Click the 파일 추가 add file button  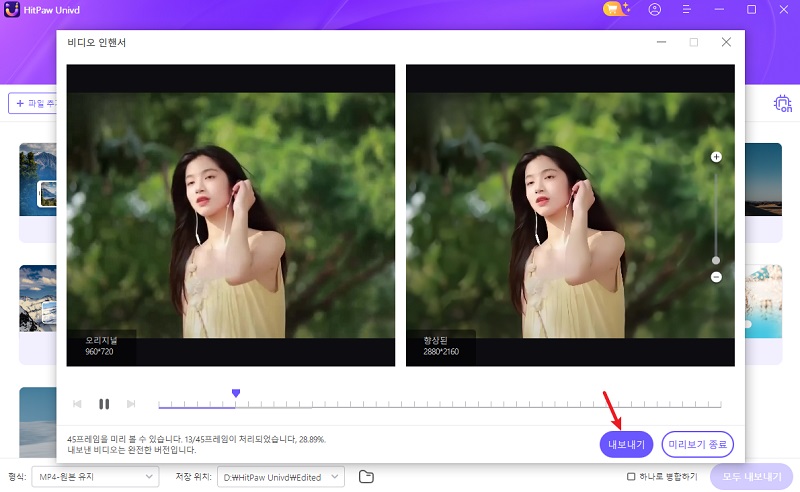33,103
